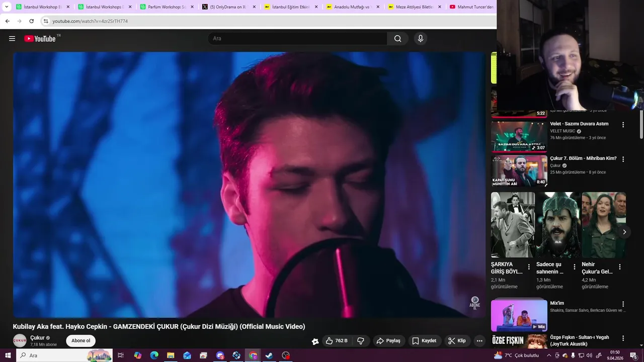
Task: Open options for 'Özge Fışkın - Sultan-ı Yegah'
Action: pos(623,338)
